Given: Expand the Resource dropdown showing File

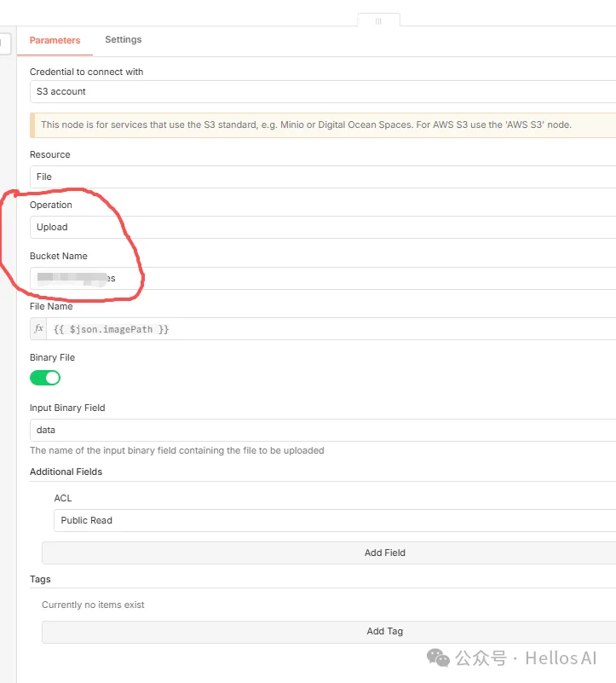Looking at the screenshot, I should (322, 177).
